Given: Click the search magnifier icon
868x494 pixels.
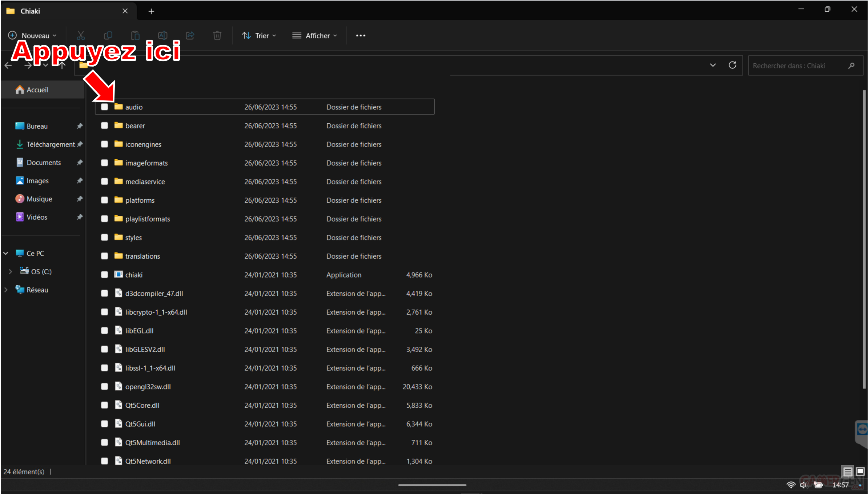Looking at the screenshot, I should [851, 65].
